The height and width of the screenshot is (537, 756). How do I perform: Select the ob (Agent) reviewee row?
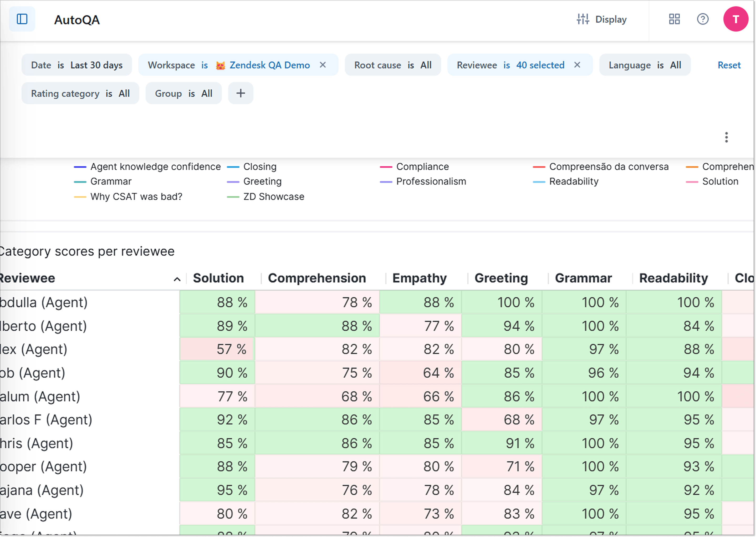pos(89,373)
